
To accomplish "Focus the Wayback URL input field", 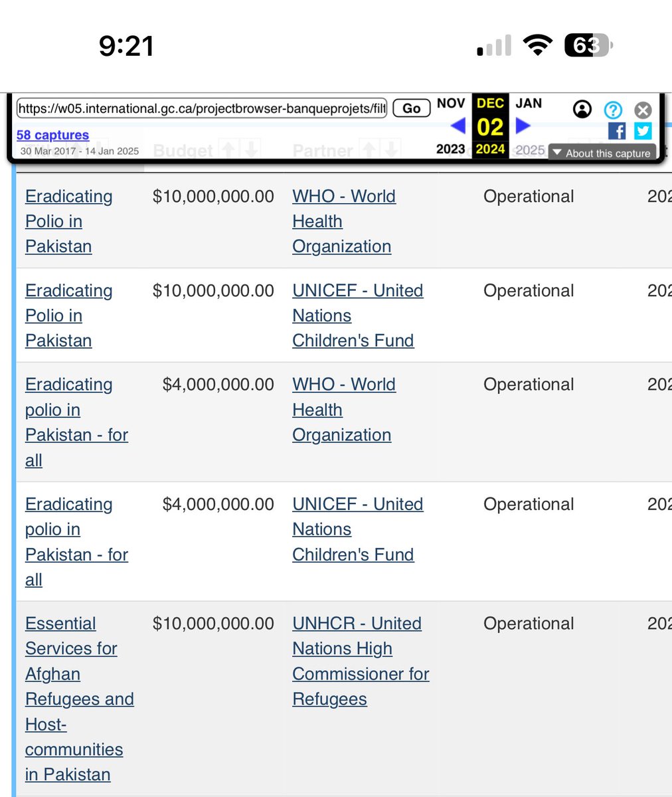I will (x=202, y=108).
